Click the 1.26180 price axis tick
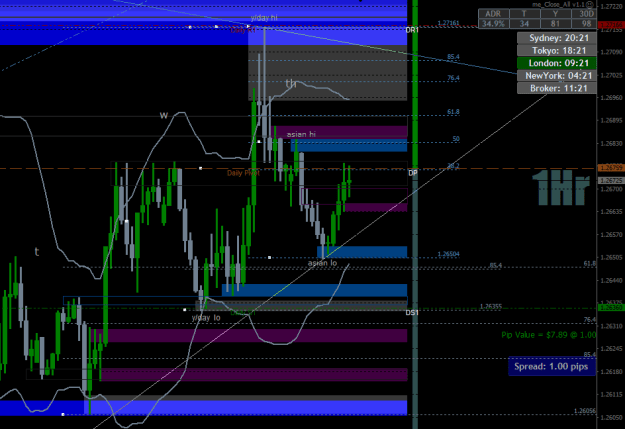The height and width of the screenshot is (429, 625). [611, 372]
